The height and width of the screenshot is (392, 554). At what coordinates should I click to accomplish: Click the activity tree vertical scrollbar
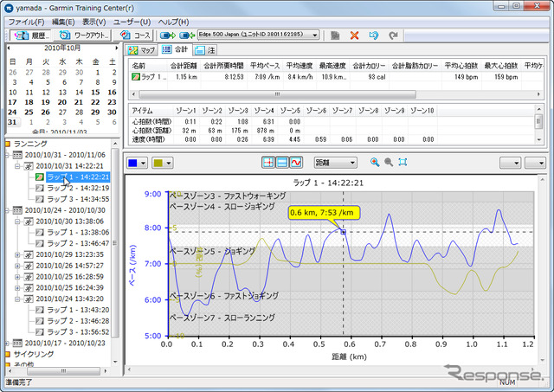tap(115, 243)
